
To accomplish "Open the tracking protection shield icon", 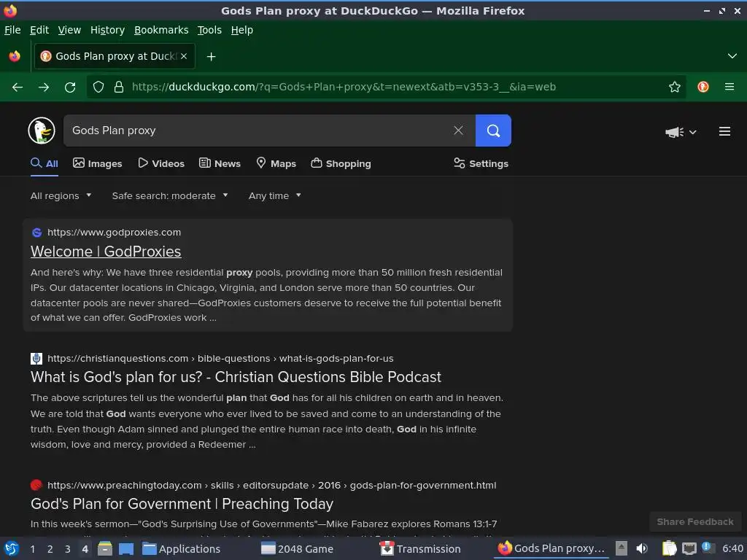I will 98,87.
